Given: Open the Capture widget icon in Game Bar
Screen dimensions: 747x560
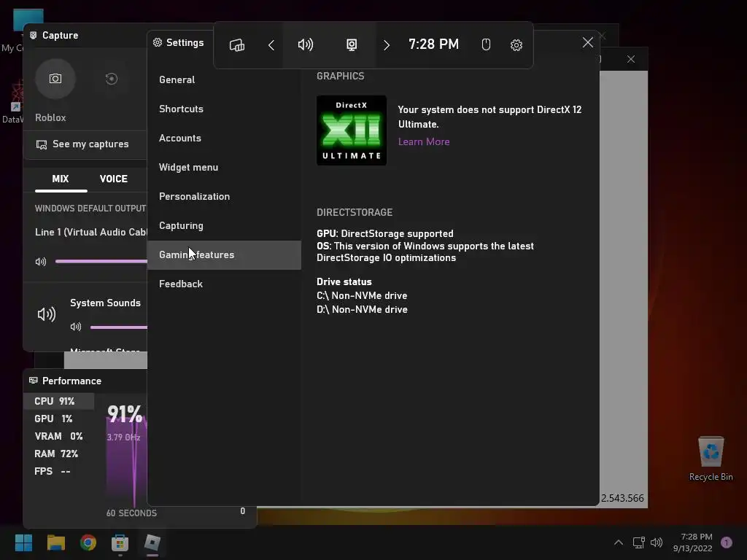Looking at the screenshot, I should point(352,45).
